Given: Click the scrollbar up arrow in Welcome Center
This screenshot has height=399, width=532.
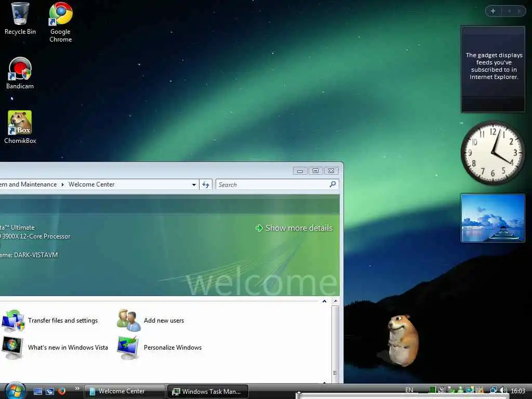Looking at the screenshot, I should click(x=336, y=301).
